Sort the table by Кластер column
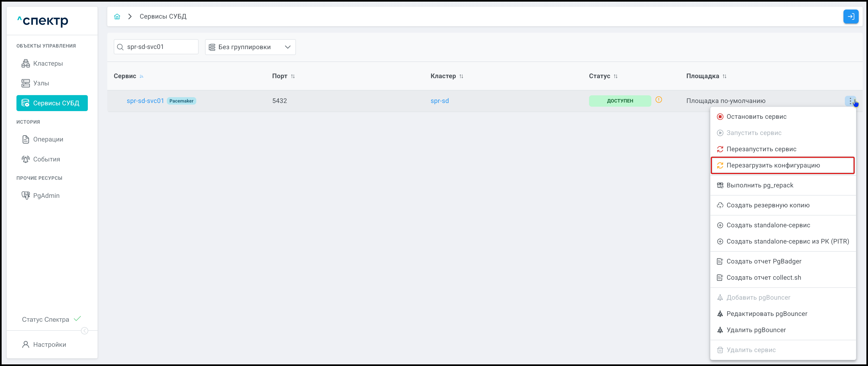This screenshot has width=868, height=366. pos(461,76)
